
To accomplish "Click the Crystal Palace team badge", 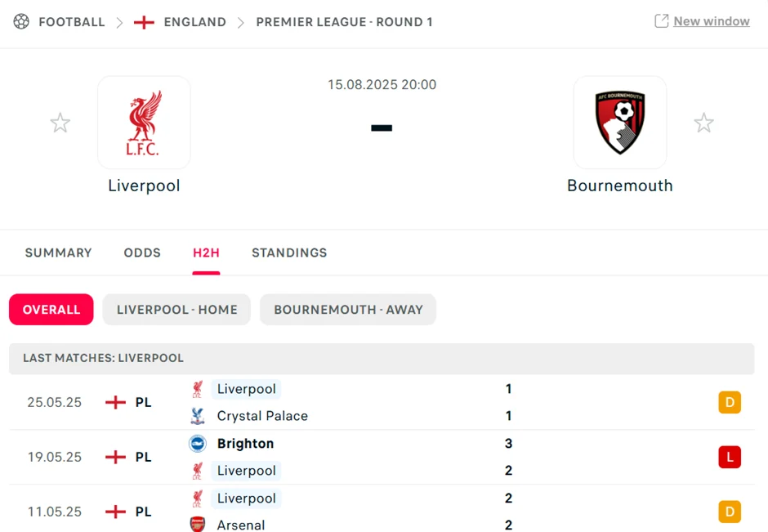I will [197, 416].
